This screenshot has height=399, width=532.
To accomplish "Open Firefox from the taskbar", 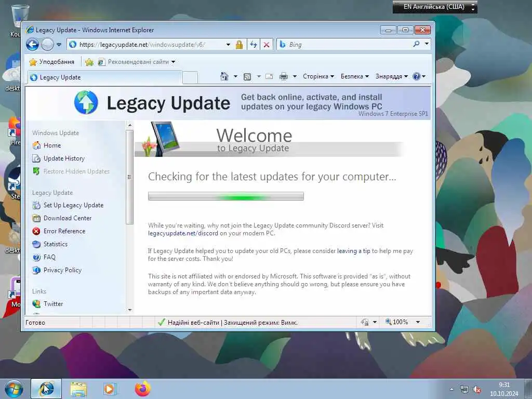I will 142,389.
